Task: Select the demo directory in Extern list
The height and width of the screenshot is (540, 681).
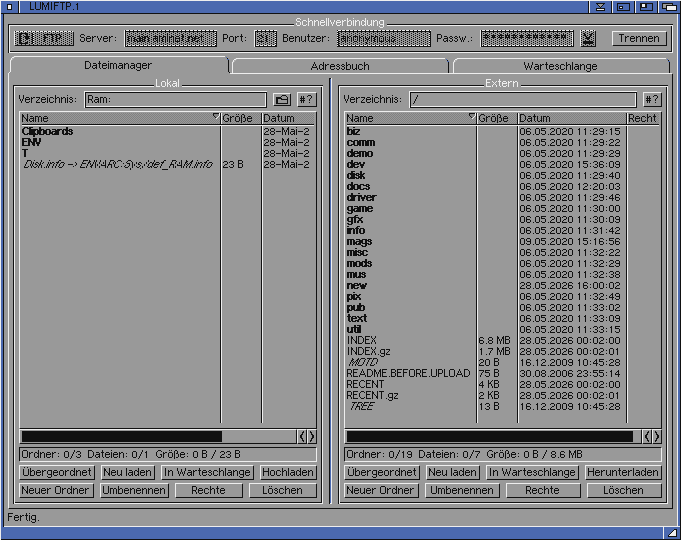Action: (502, 153)
